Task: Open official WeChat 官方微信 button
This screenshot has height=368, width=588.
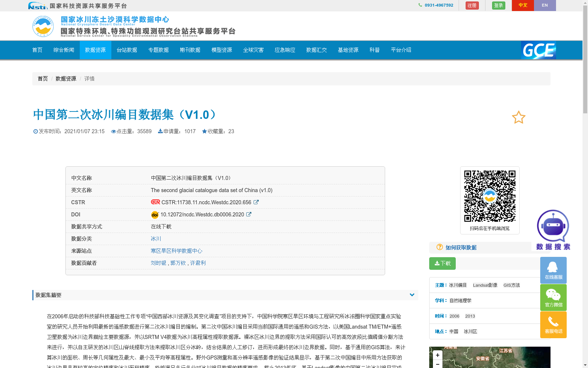Action: 553,297
